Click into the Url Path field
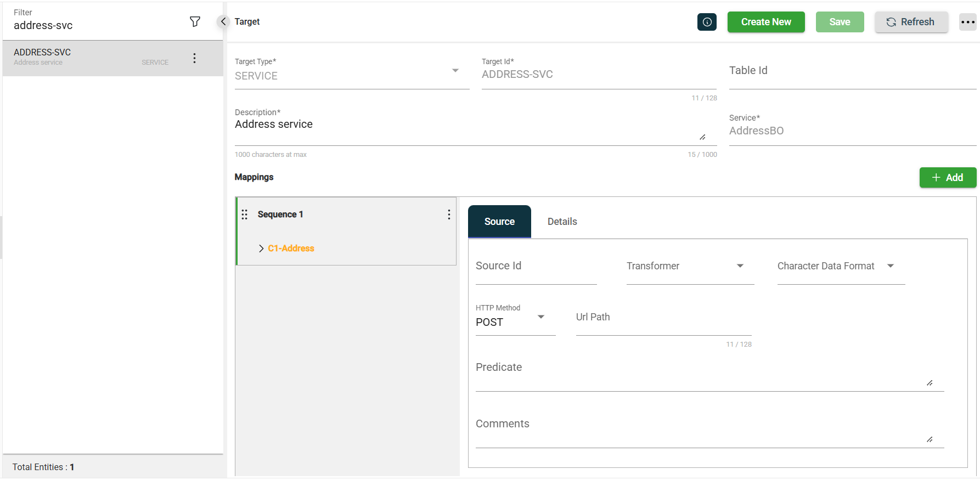 (663, 324)
